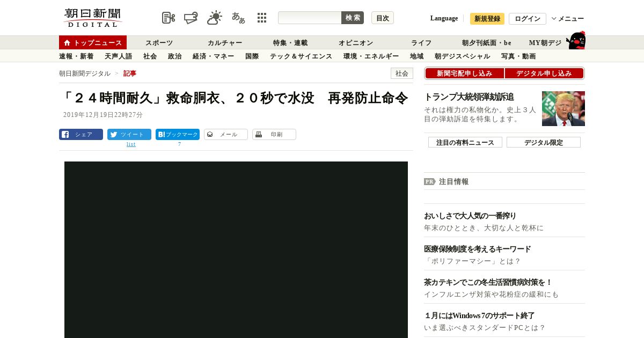Viewport: 644px width, 338px height.
Task: Open 天声人語 submenu item
Action: tap(118, 56)
